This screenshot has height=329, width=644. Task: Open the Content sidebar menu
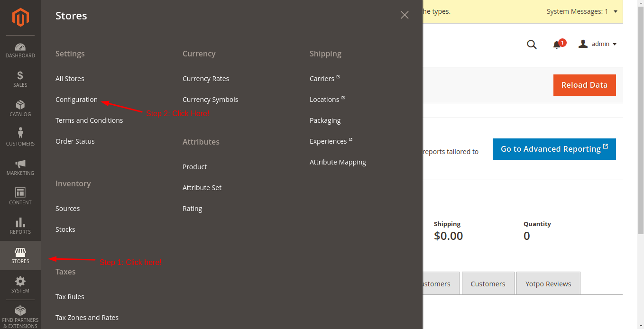(x=20, y=197)
